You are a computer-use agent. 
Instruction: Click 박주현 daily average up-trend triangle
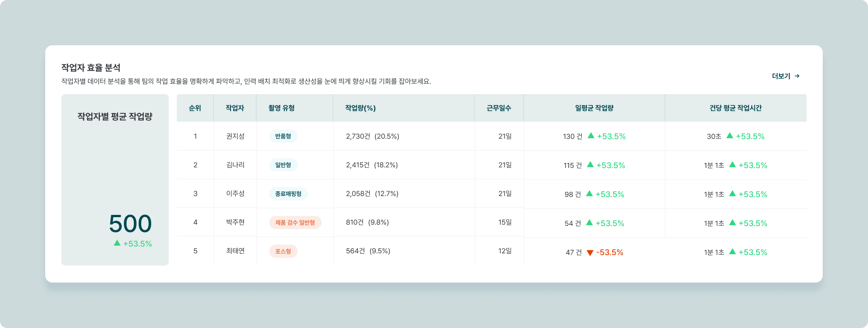tap(589, 223)
